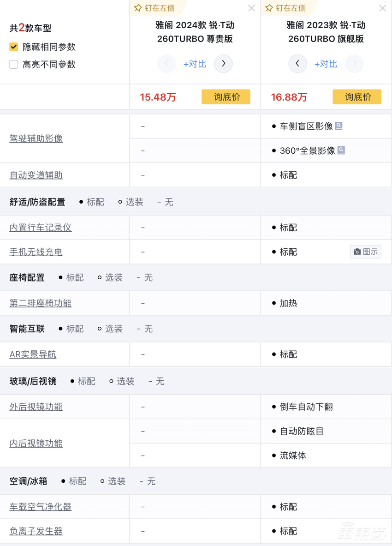Open the 外后视镜功能 link
392x546 pixels.
36,407
